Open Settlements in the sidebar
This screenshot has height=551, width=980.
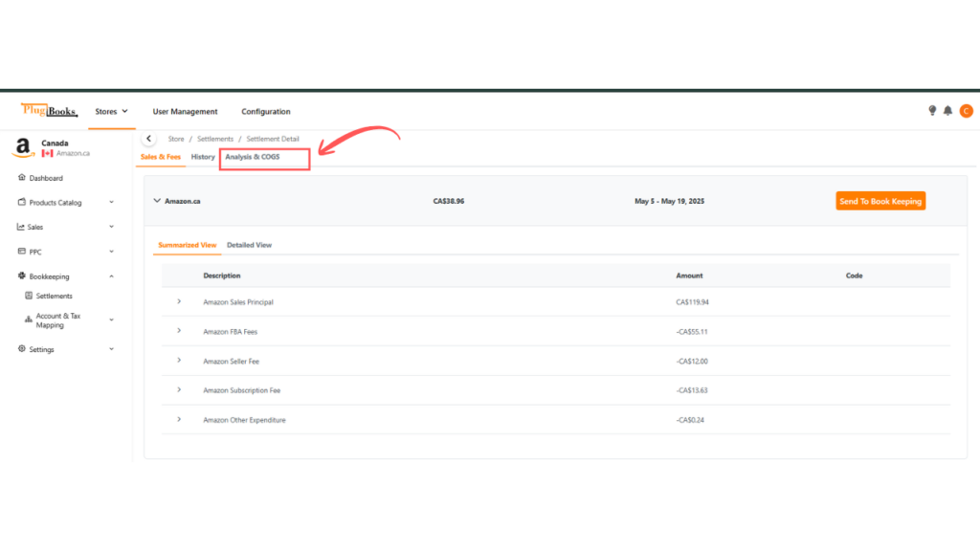(54, 297)
